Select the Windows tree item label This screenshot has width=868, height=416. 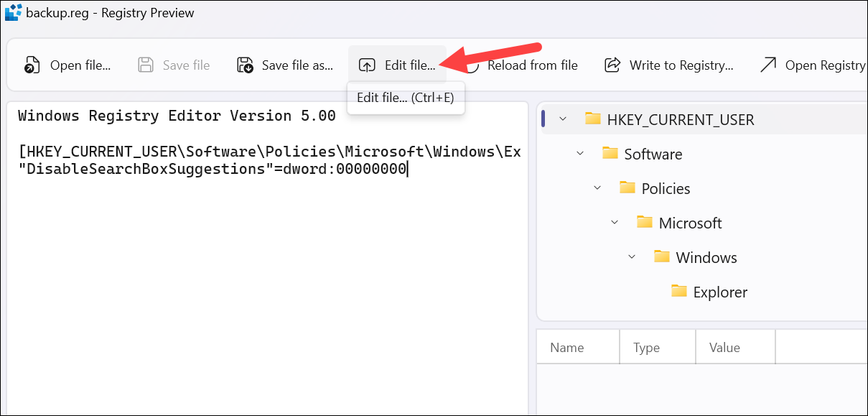click(706, 257)
